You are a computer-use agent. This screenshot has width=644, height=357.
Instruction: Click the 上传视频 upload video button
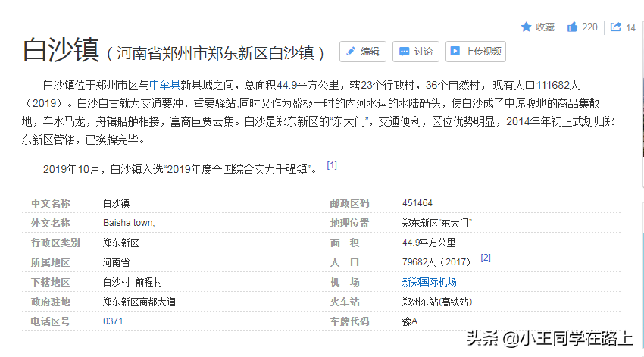pos(476,52)
